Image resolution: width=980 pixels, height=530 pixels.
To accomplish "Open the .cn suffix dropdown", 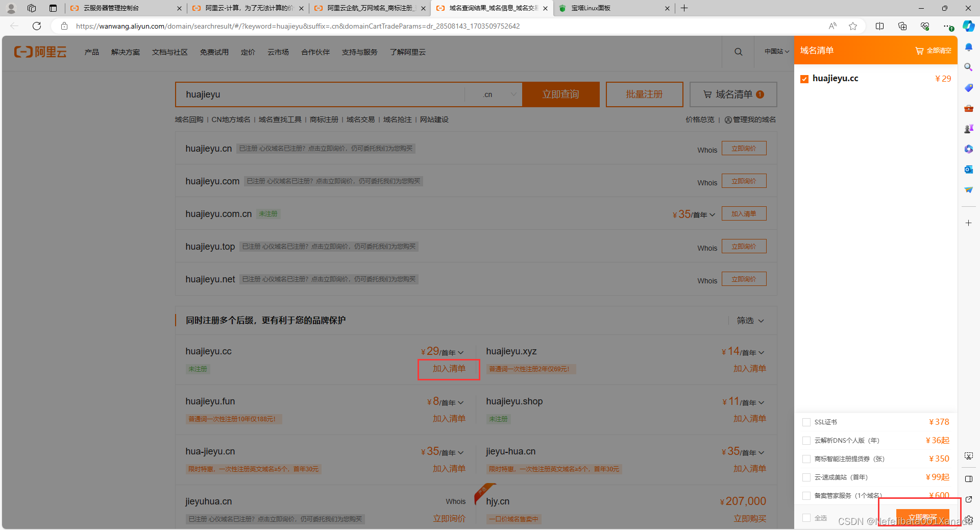I will (x=494, y=94).
